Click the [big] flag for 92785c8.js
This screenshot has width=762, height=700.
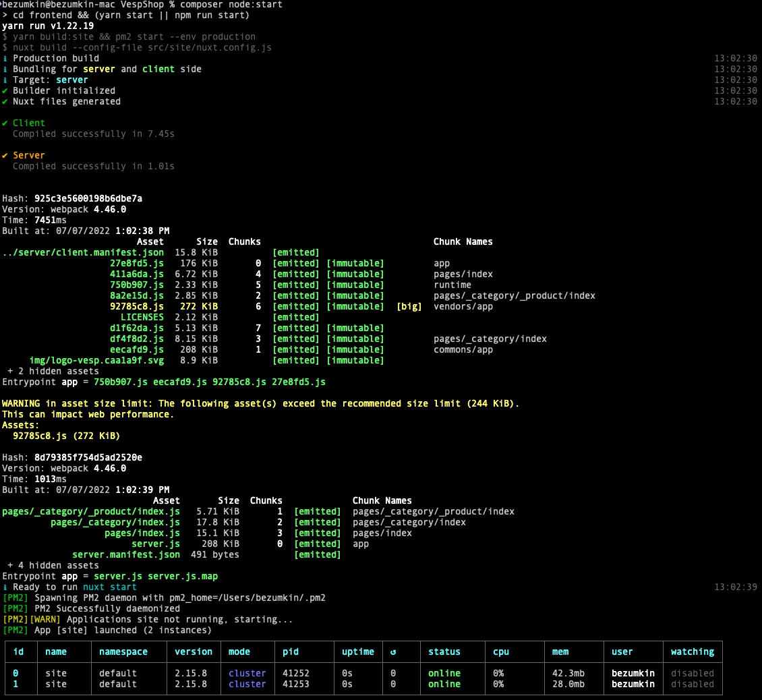409,306
